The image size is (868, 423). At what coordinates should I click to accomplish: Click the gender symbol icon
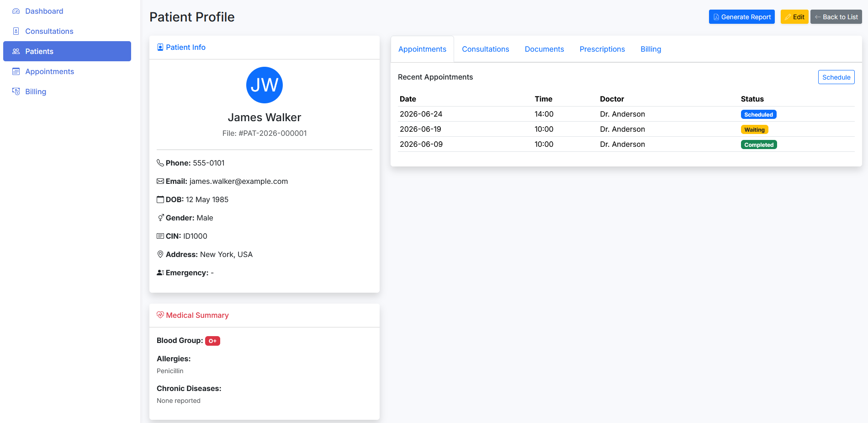[x=160, y=218]
